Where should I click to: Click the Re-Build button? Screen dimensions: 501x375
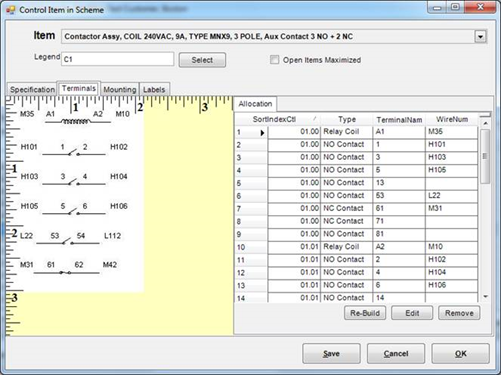[x=365, y=313]
